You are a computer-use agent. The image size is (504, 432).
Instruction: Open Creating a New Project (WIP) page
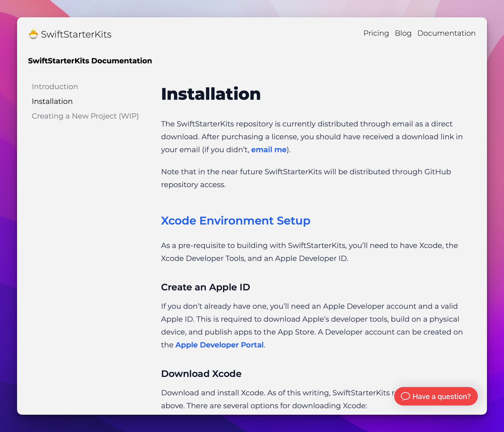coord(85,116)
